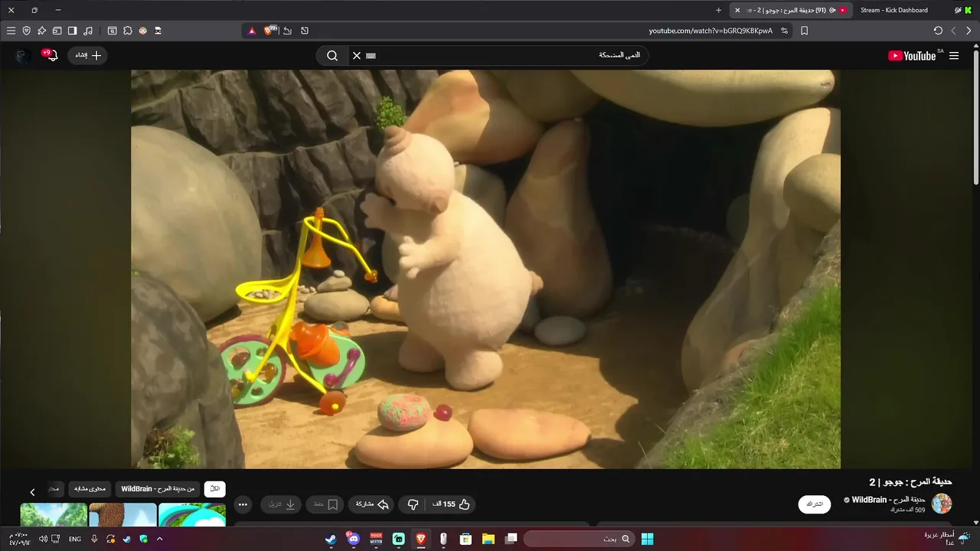980x551 pixels.
Task: Open Steam from taskbar
Action: point(331,539)
